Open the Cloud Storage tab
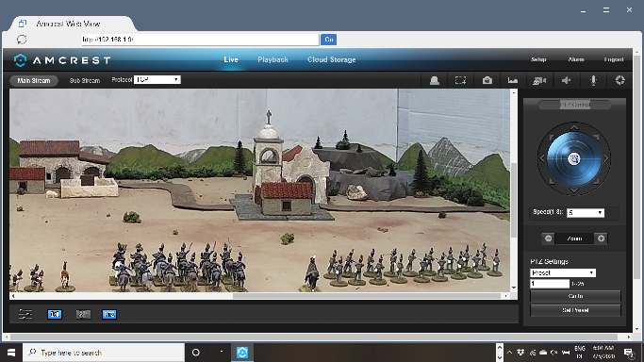 point(332,59)
